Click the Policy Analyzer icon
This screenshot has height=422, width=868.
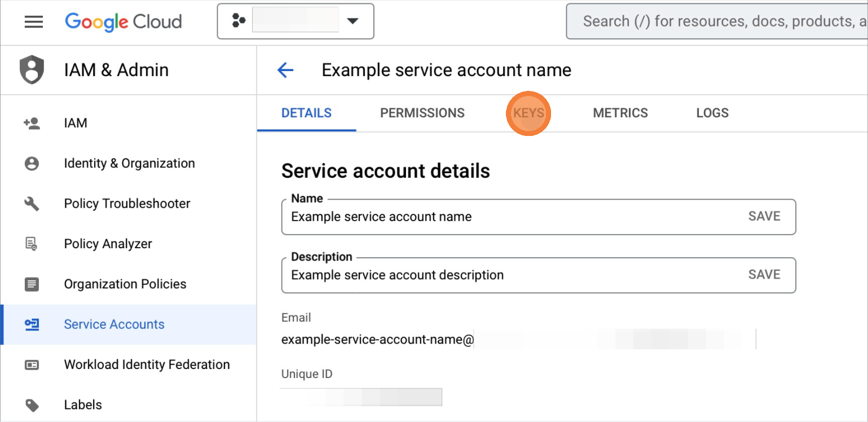click(32, 243)
